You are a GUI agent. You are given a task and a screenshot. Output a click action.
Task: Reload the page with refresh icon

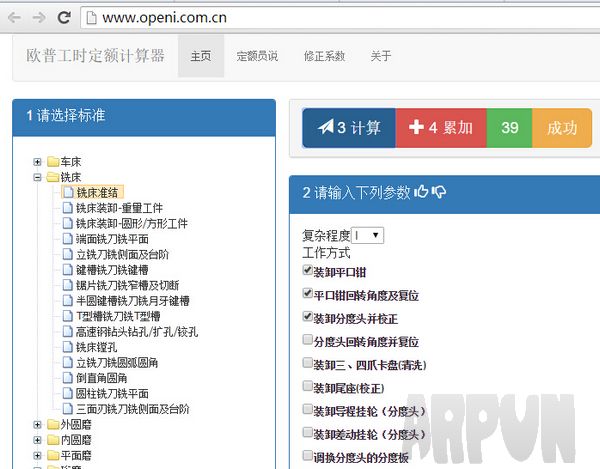(64, 17)
